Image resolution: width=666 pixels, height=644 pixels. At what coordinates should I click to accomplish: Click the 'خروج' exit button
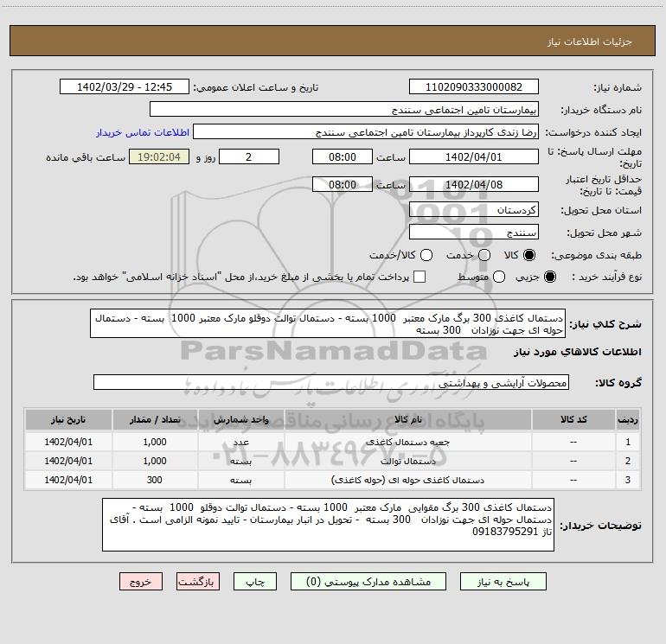pyautogui.click(x=141, y=583)
